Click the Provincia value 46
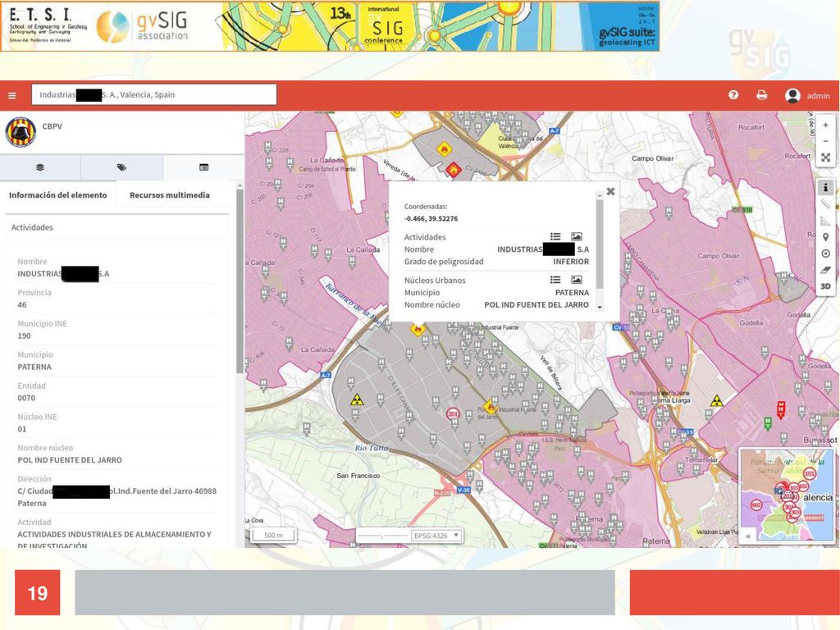Screen dimensions: 840x630 pos(22,305)
